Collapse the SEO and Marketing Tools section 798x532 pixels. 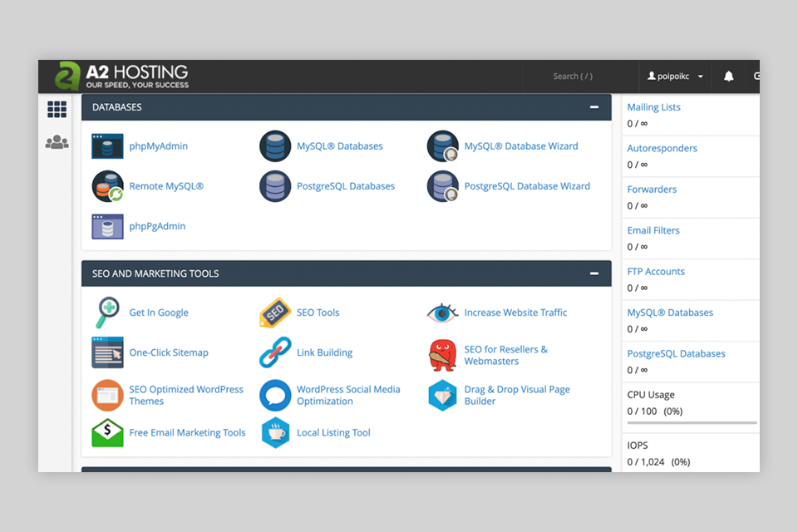pos(594,273)
